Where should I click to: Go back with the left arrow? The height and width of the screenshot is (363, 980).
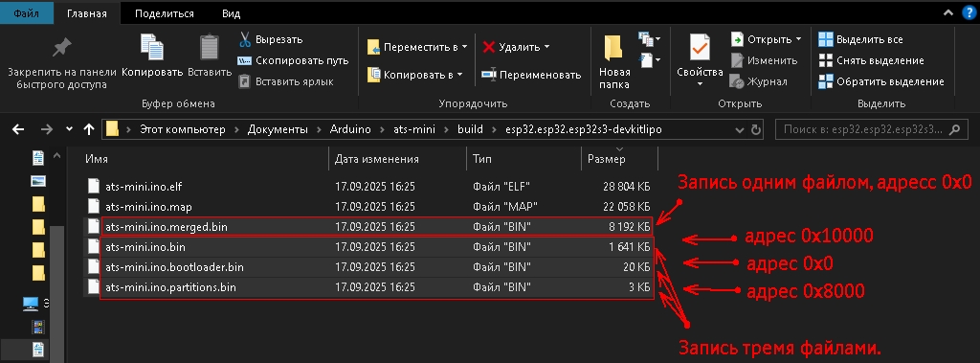18,129
